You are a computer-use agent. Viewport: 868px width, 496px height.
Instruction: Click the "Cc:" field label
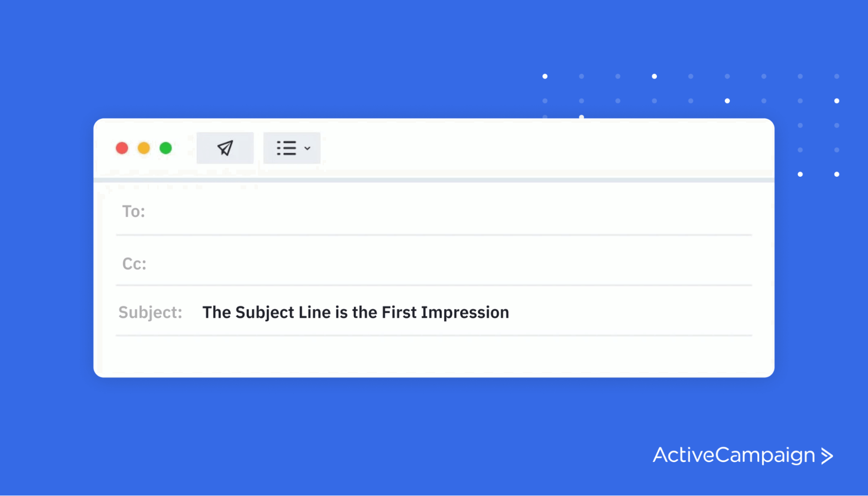[x=134, y=264]
